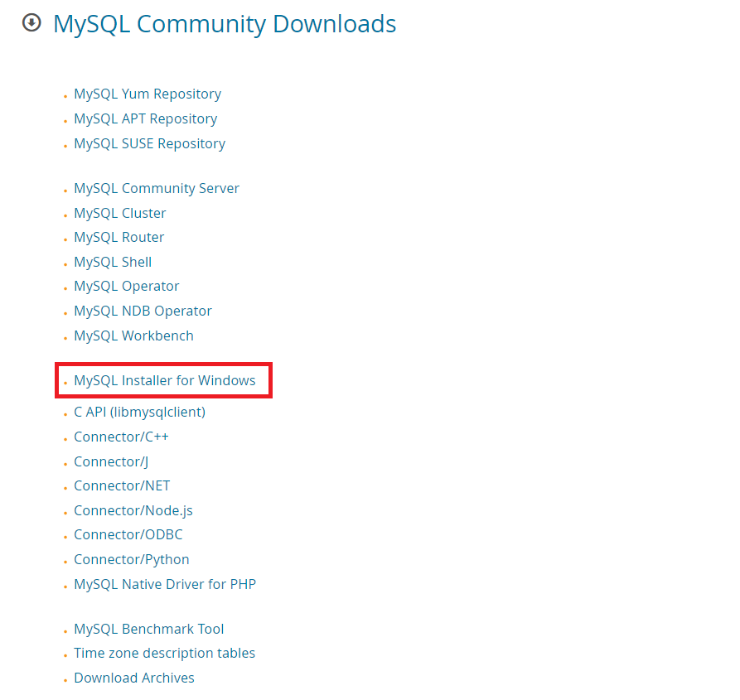Open MySQL APT Repository link
740x700 pixels.
tap(145, 118)
